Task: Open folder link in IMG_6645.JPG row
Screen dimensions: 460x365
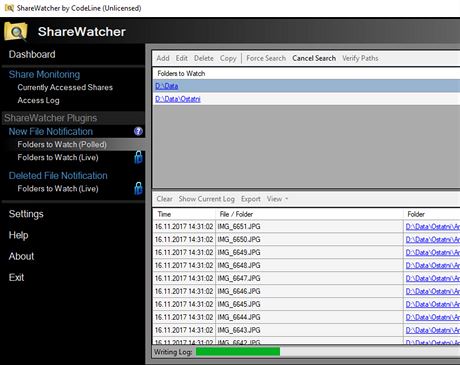Action: (x=433, y=304)
